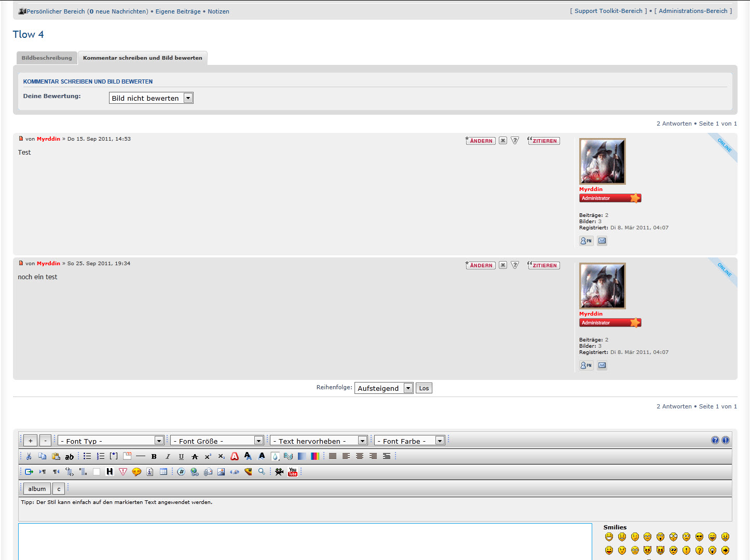
Task: Select Kommentar schreiben und Bild bewerten tab
Action: pos(143,58)
